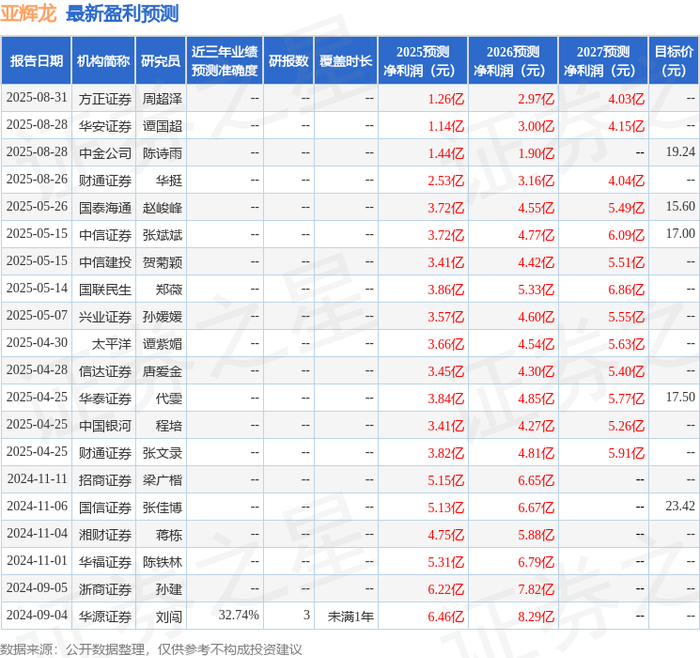
Task: Select the 招商证券 institution cell
Action: 105,481
